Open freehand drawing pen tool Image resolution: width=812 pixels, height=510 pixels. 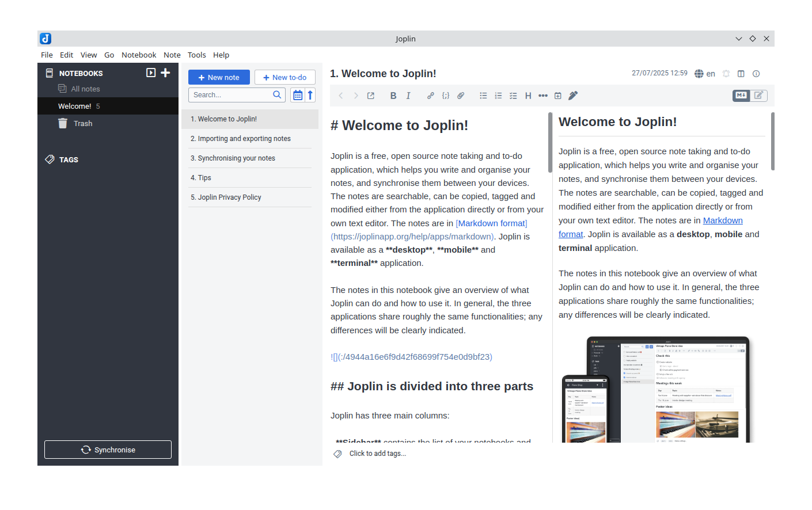573,96
